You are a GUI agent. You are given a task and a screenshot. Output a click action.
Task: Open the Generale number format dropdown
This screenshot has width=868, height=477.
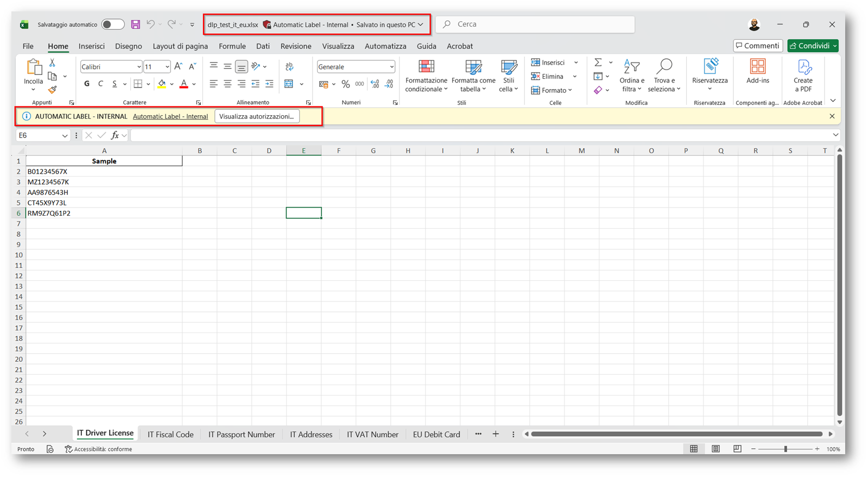coord(391,67)
